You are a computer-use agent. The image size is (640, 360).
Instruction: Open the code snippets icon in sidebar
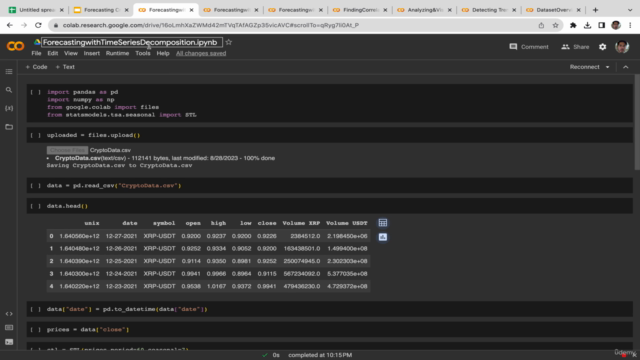click(9, 313)
